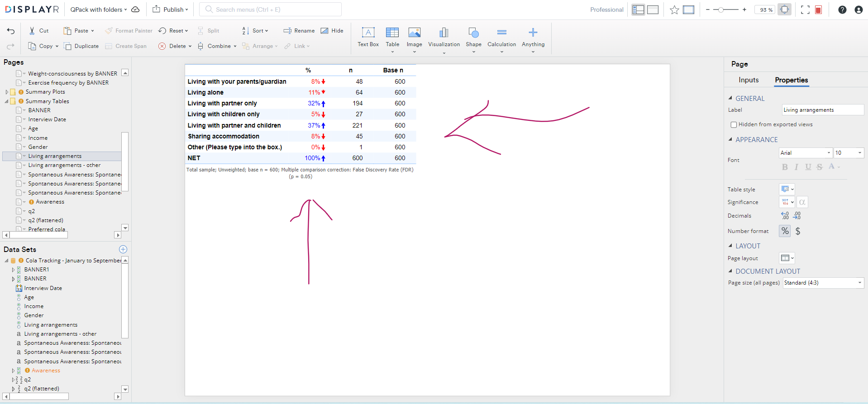
Task: Fit page to window icon
Action: pyautogui.click(x=785, y=10)
